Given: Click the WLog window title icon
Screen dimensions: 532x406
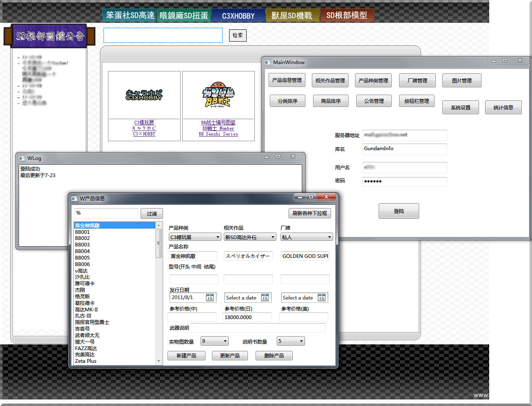Looking at the screenshot, I should point(22,158).
